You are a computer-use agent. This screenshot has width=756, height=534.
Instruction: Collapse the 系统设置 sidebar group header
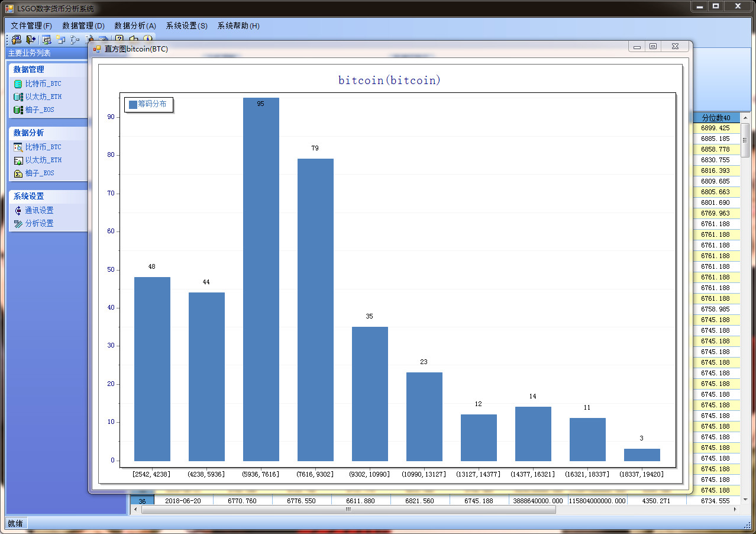pyautogui.click(x=49, y=196)
